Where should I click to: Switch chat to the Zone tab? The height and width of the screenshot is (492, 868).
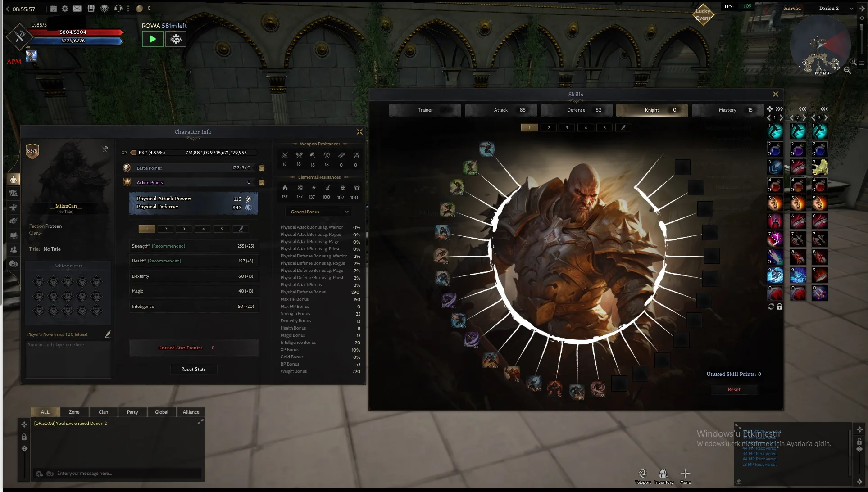[74, 412]
